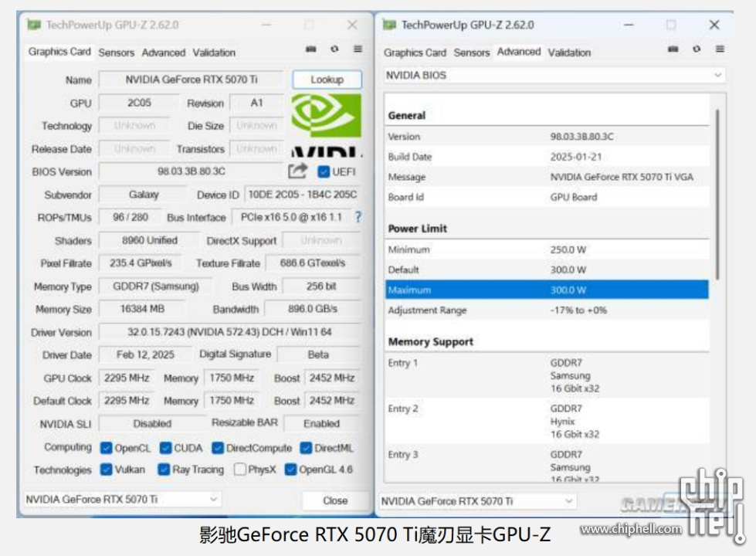This screenshot has height=556, width=756.
Task: Click the Pixel Fillrate field 235.4 GPixel/s
Action: click(x=141, y=263)
